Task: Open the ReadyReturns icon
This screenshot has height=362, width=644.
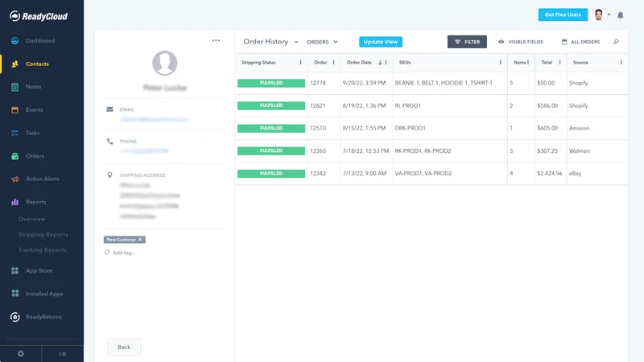Action: [x=14, y=317]
